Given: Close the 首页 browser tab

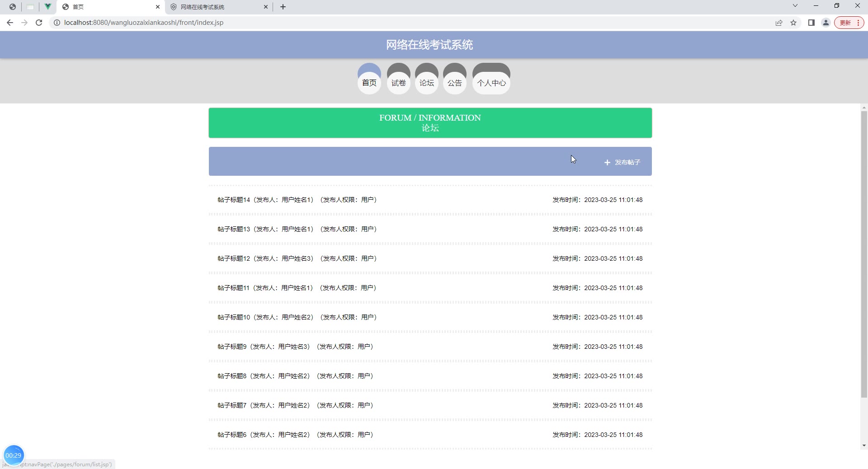Looking at the screenshot, I should pyautogui.click(x=158, y=7).
